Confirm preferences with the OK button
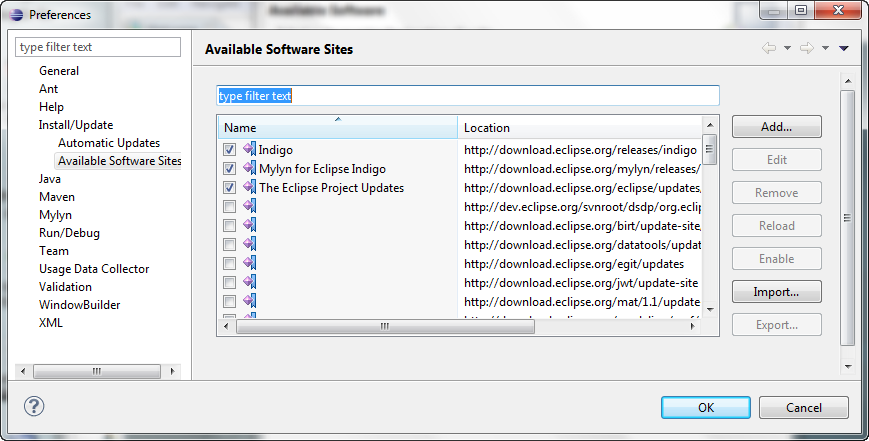This screenshot has height=441, width=869. point(706,408)
